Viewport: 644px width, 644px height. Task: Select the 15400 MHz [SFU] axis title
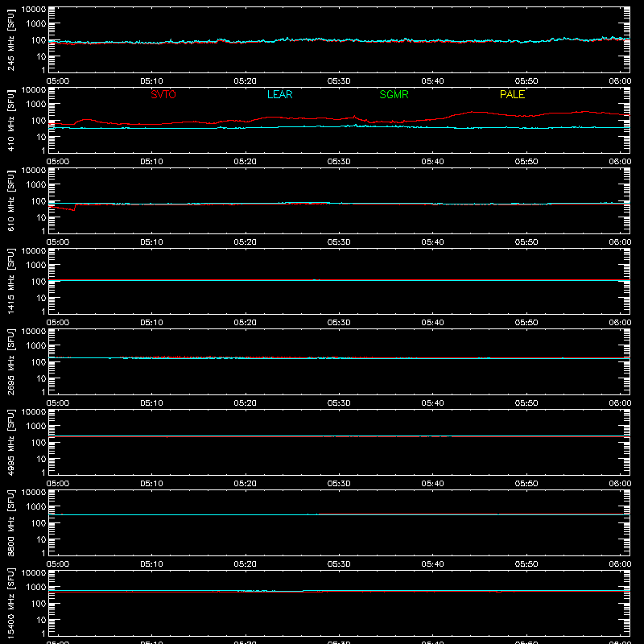[10, 604]
